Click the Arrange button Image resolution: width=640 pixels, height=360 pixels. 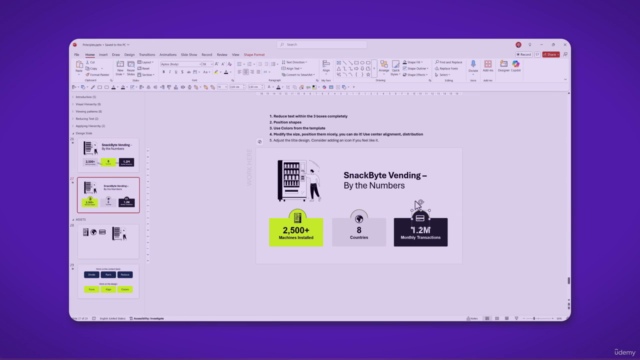[384, 67]
